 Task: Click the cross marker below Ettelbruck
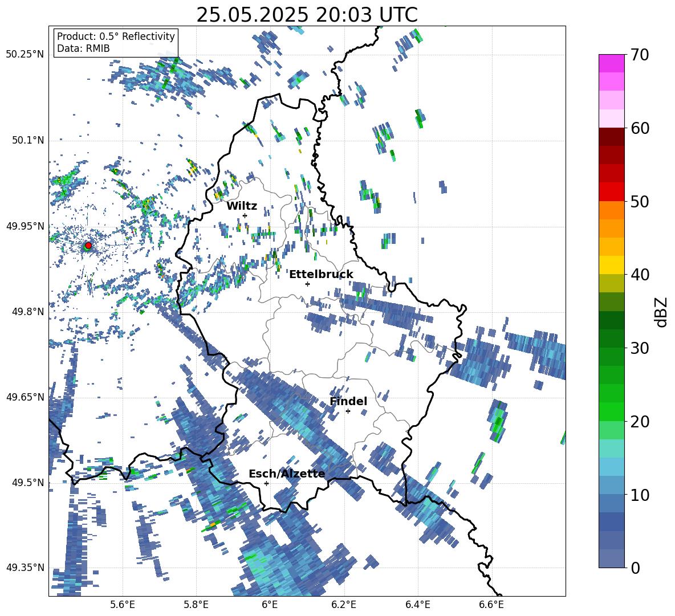coord(307,284)
